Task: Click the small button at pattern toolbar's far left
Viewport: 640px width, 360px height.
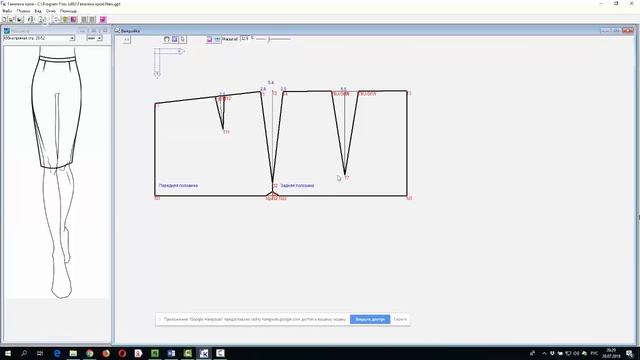Action: pos(127,39)
